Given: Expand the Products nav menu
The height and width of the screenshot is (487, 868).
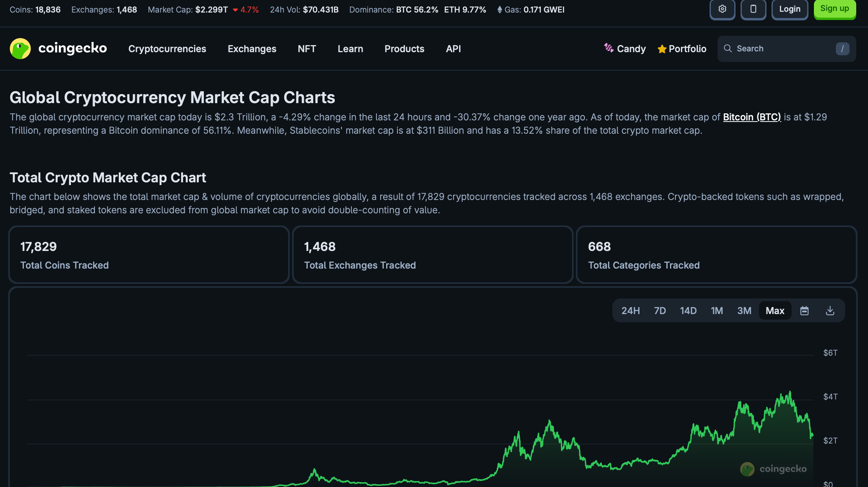Looking at the screenshot, I should (404, 49).
